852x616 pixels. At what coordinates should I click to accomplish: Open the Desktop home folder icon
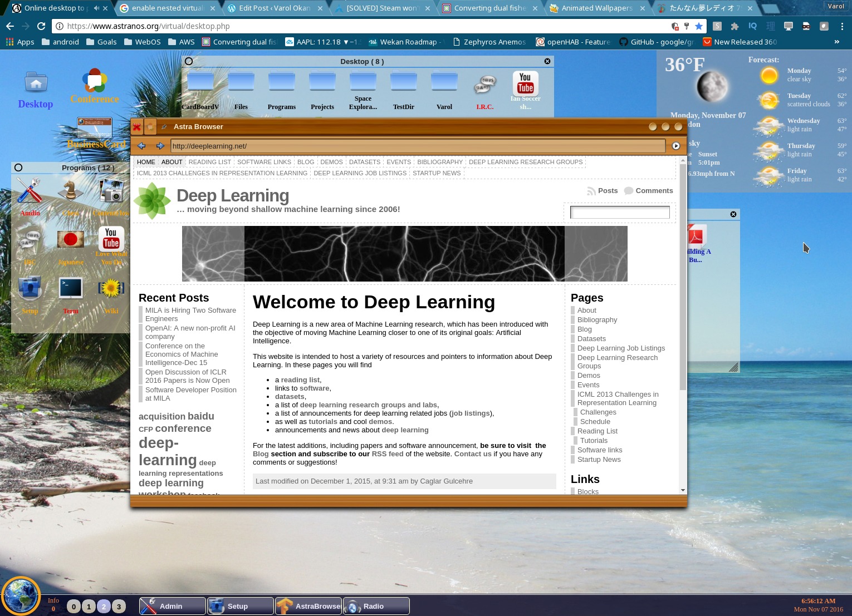coord(36,83)
